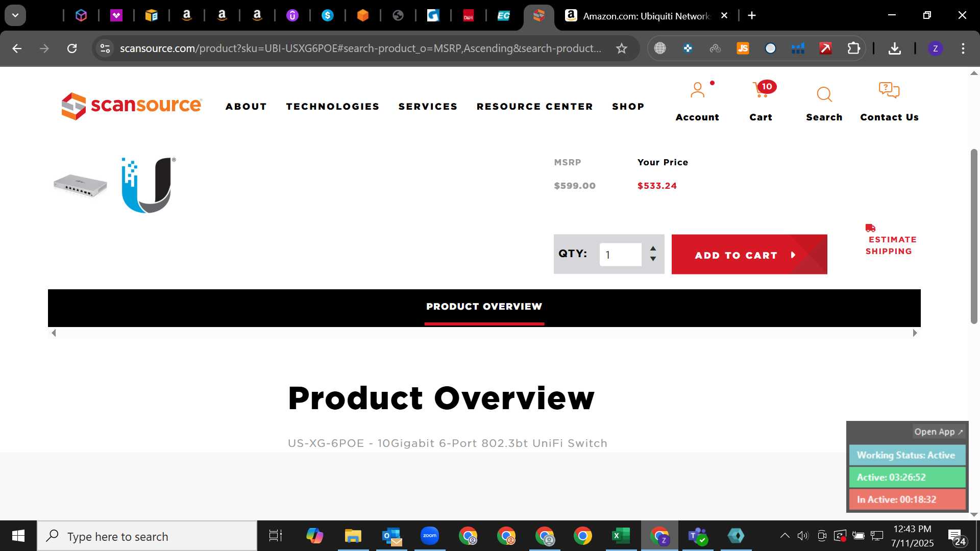Open Excel from taskbar
Viewport: 980px width, 551px height.
click(621, 536)
